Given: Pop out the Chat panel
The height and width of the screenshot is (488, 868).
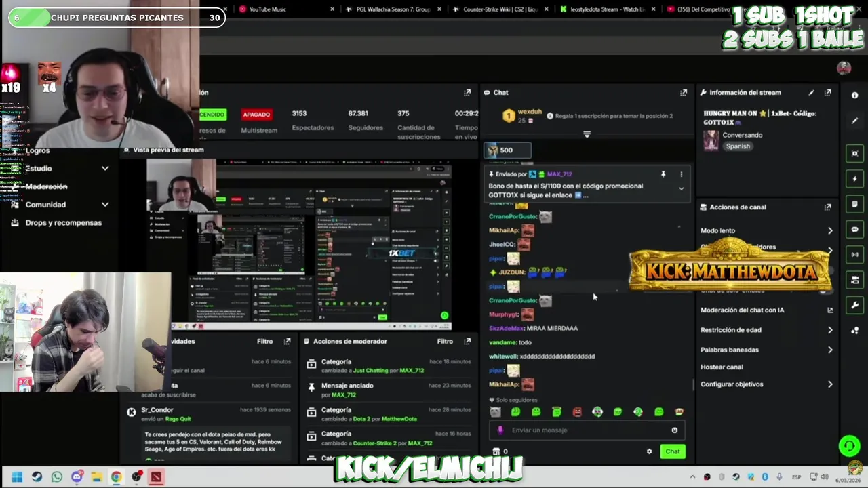Looking at the screenshot, I should [x=684, y=93].
